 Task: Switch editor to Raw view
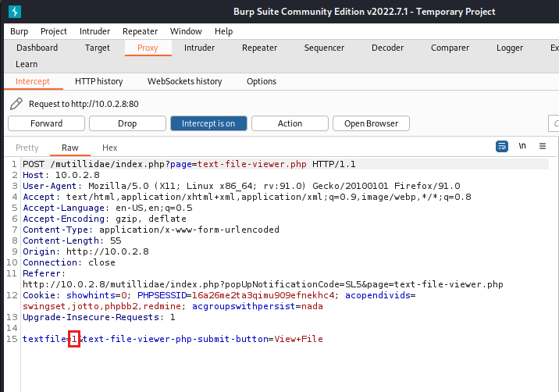click(70, 148)
